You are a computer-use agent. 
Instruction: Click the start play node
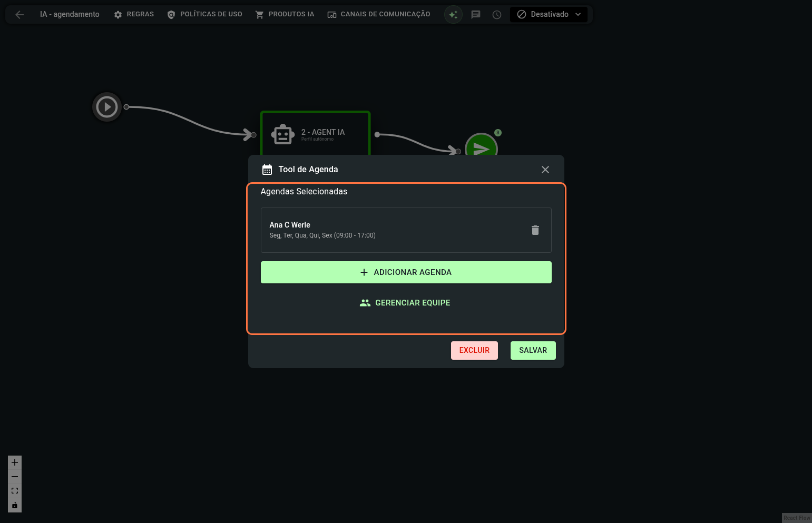(107, 107)
